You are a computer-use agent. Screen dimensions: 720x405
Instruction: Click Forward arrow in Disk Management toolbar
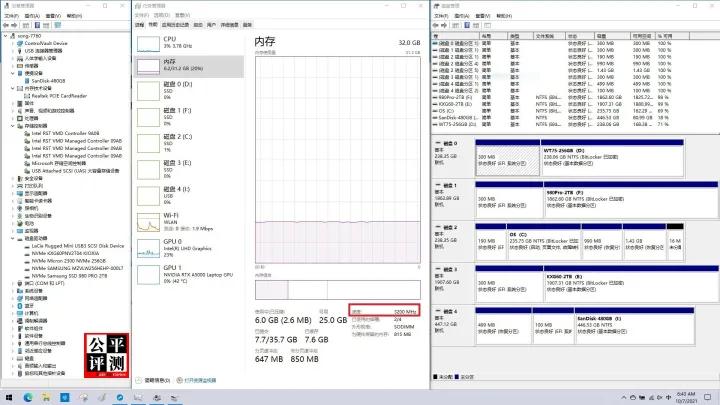tap(444, 25)
